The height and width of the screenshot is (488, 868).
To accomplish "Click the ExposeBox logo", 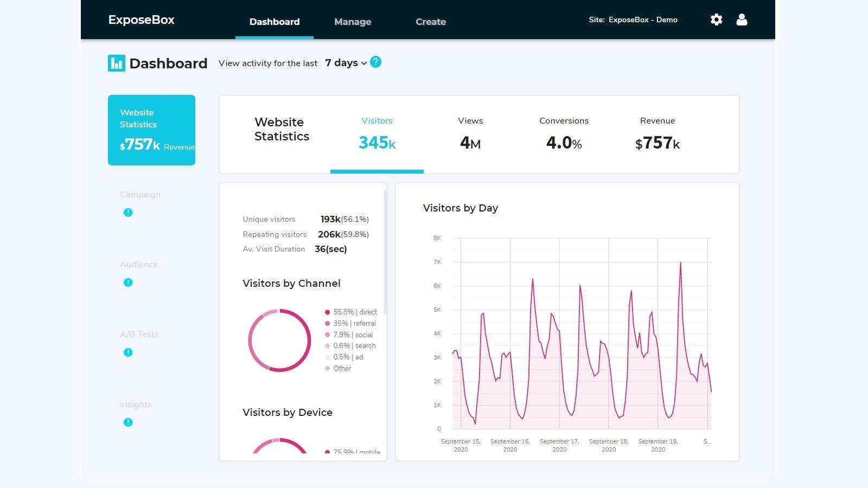I will 141,20.
